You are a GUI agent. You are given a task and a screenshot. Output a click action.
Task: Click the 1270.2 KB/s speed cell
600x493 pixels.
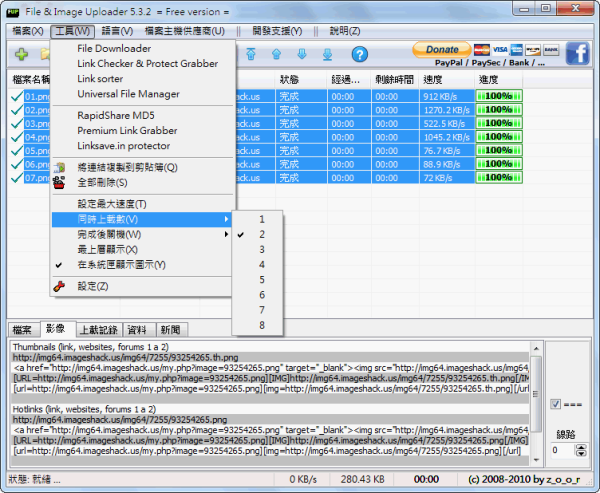coord(447,110)
